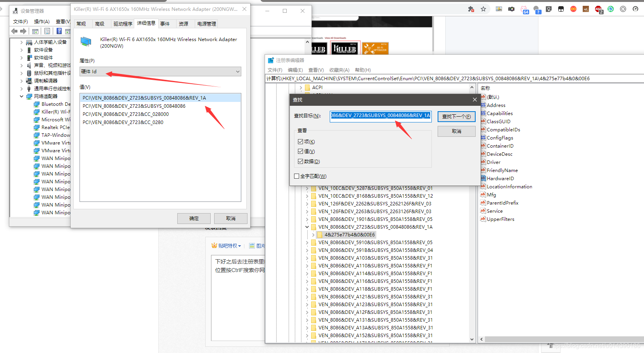The width and height of the screenshot is (644, 353).
Task: Click the registry tree scrollbar up arrow
Action: 472,87
